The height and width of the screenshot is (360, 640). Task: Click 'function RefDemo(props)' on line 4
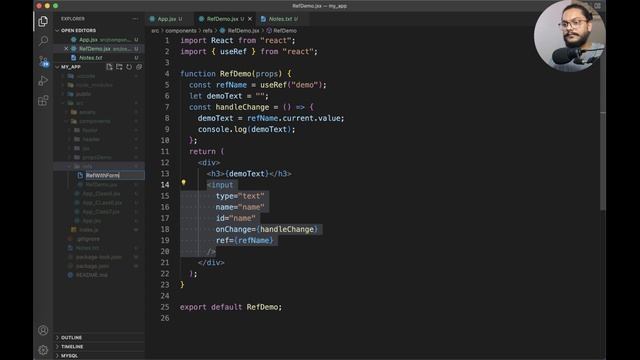[x=231, y=73]
